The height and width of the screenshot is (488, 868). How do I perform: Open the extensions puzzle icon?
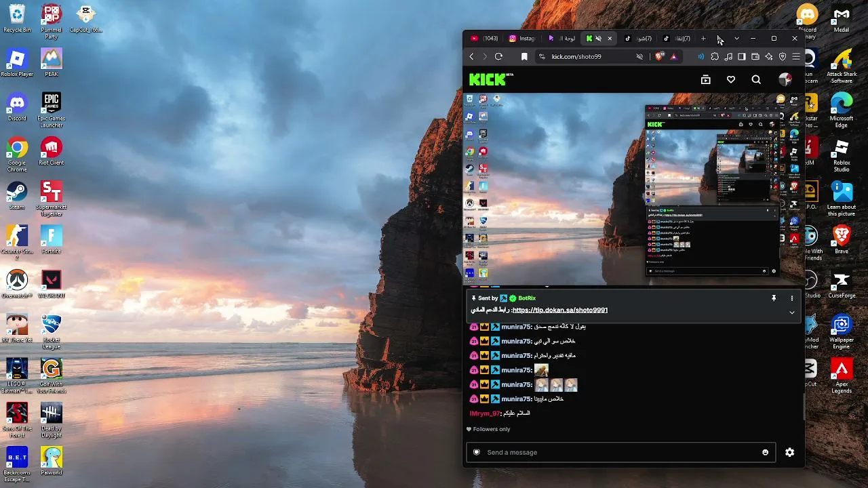715,57
